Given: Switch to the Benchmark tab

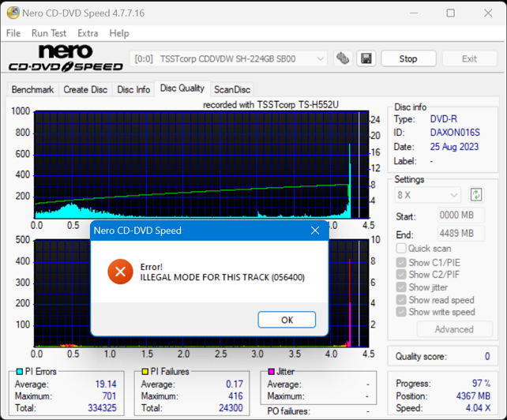Looking at the screenshot, I should coord(32,89).
